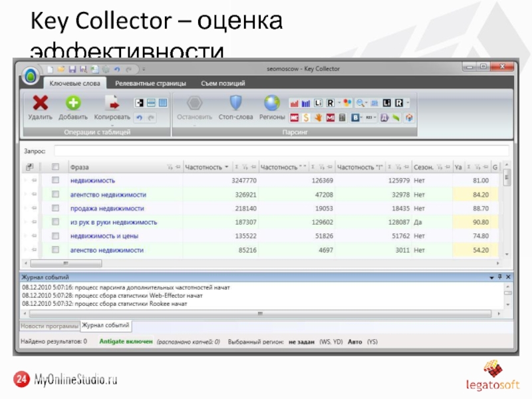Viewport: 532px width, 399px height.
Task: Click the purple D icon in Парсинг
Action: pos(384,118)
